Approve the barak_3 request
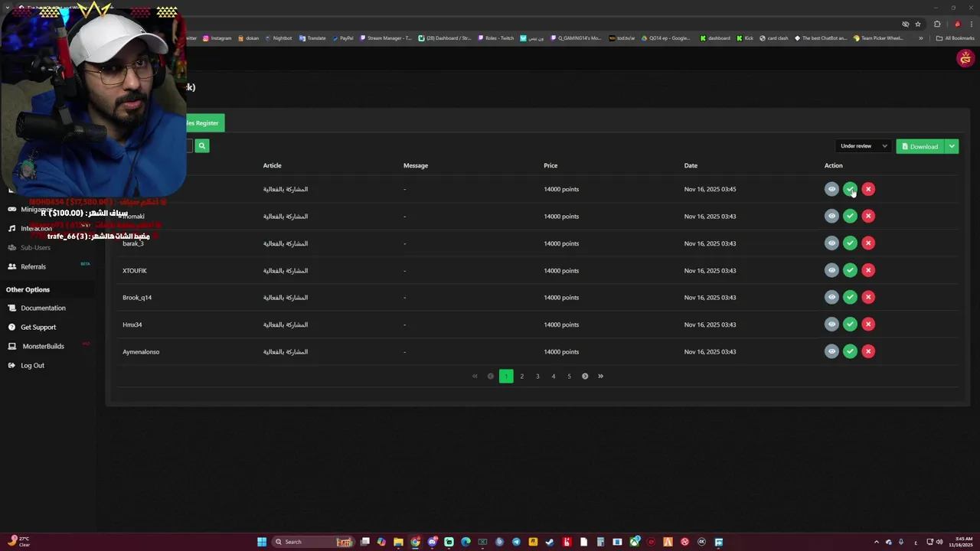The image size is (980, 551). pyautogui.click(x=850, y=243)
